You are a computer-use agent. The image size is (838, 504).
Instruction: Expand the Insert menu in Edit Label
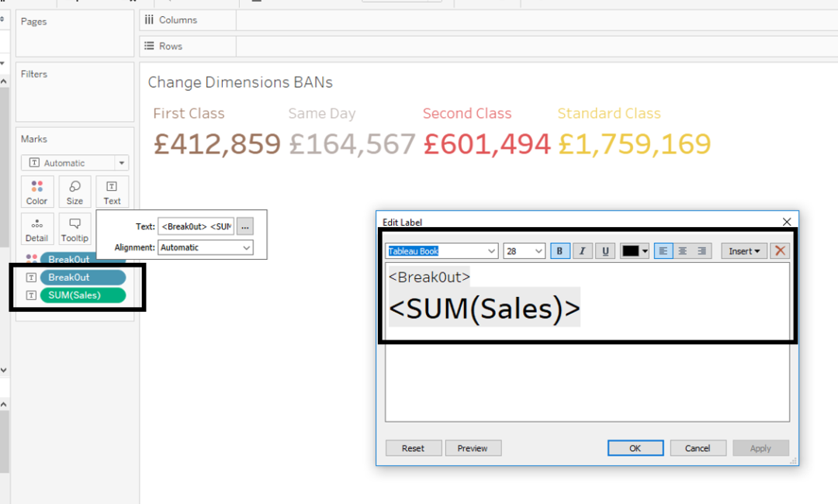[743, 250]
